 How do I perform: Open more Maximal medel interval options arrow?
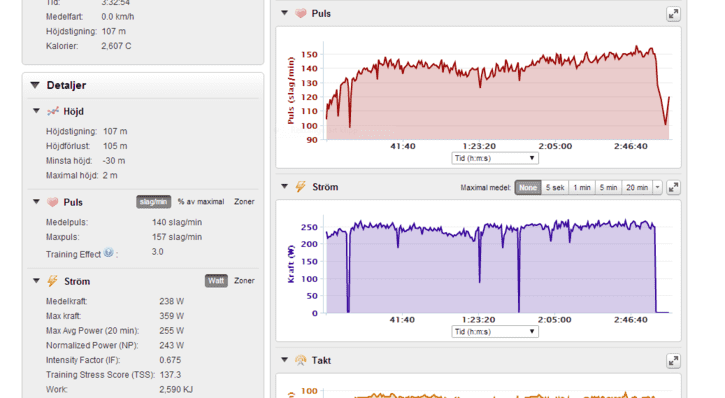tap(657, 187)
